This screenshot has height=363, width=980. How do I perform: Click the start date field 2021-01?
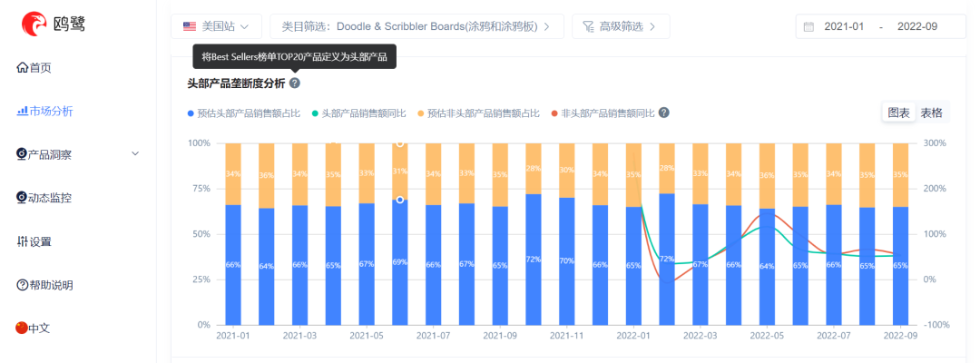[x=844, y=26]
